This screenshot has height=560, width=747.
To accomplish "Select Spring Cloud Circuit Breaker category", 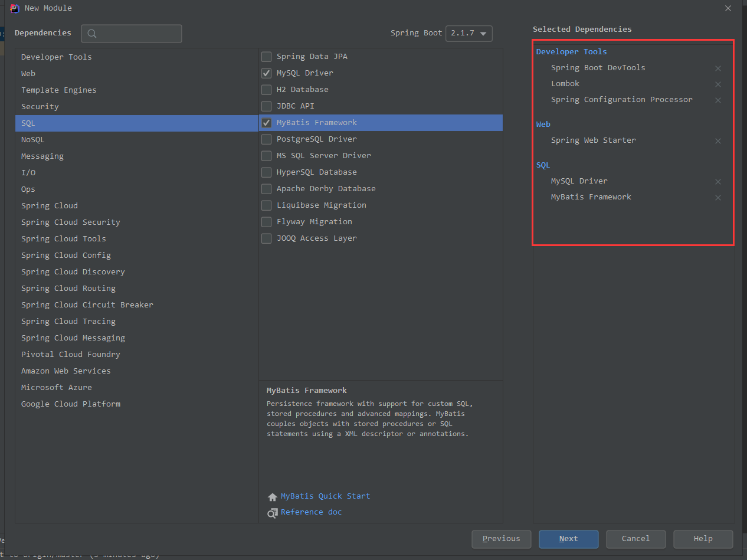I will (x=137, y=305).
